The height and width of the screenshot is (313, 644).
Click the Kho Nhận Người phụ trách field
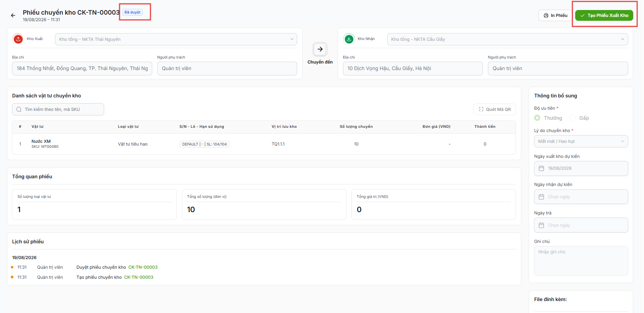pyautogui.click(x=558, y=69)
